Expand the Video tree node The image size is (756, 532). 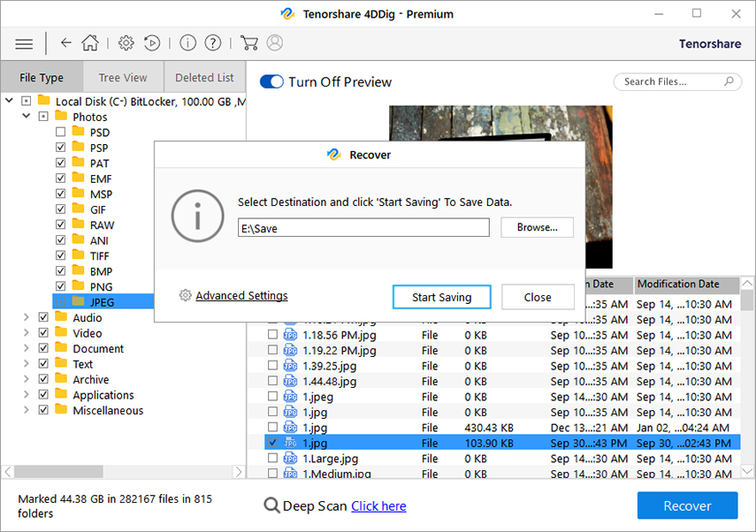click(27, 333)
